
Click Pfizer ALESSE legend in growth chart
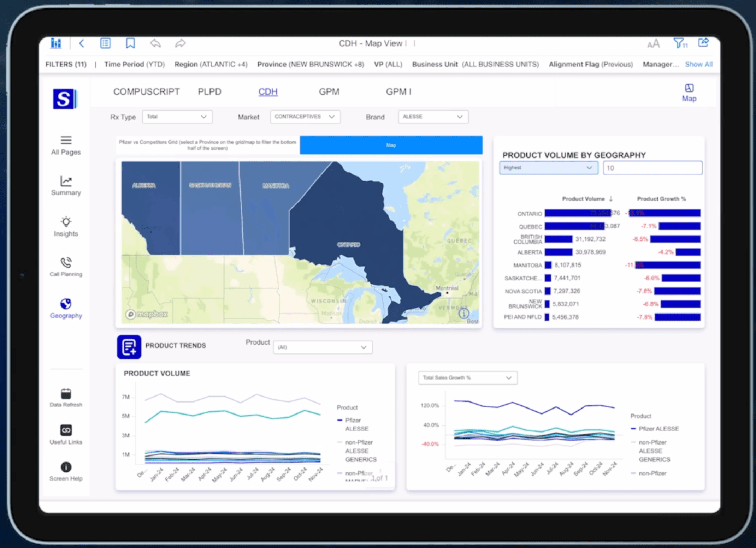click(655, 429)
